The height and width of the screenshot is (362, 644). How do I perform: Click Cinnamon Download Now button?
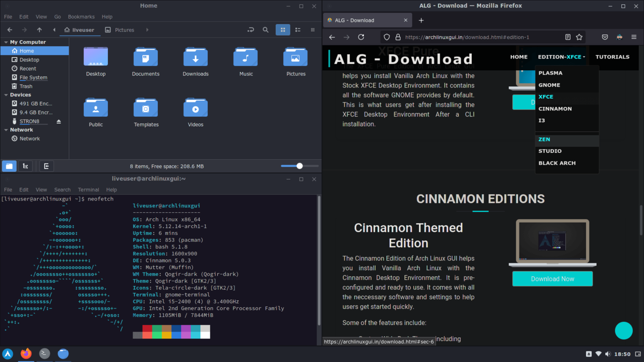(x=552, y=279)
